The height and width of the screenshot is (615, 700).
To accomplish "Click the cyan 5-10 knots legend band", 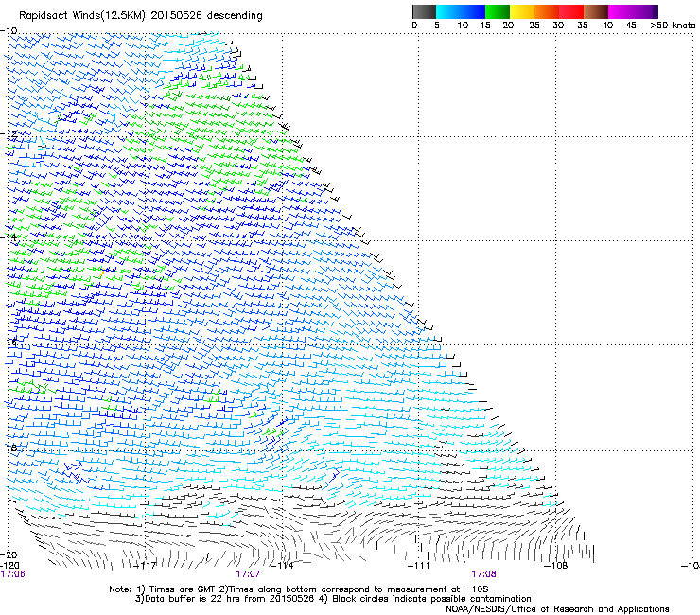I will click(x=448, y=11).
